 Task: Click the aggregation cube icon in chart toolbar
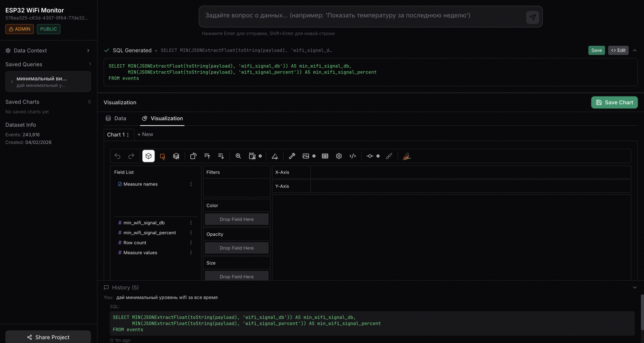[x=149, y=156]
